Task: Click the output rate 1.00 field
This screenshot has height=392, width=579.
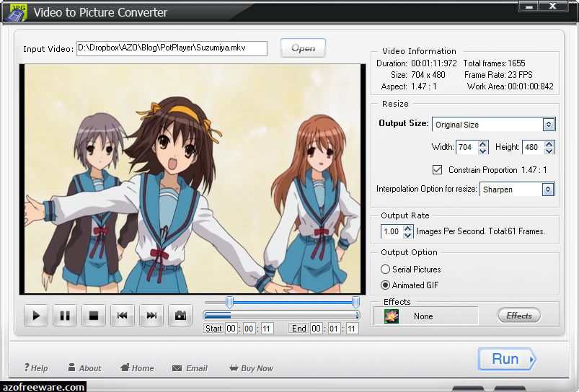Action: [392, 231]
